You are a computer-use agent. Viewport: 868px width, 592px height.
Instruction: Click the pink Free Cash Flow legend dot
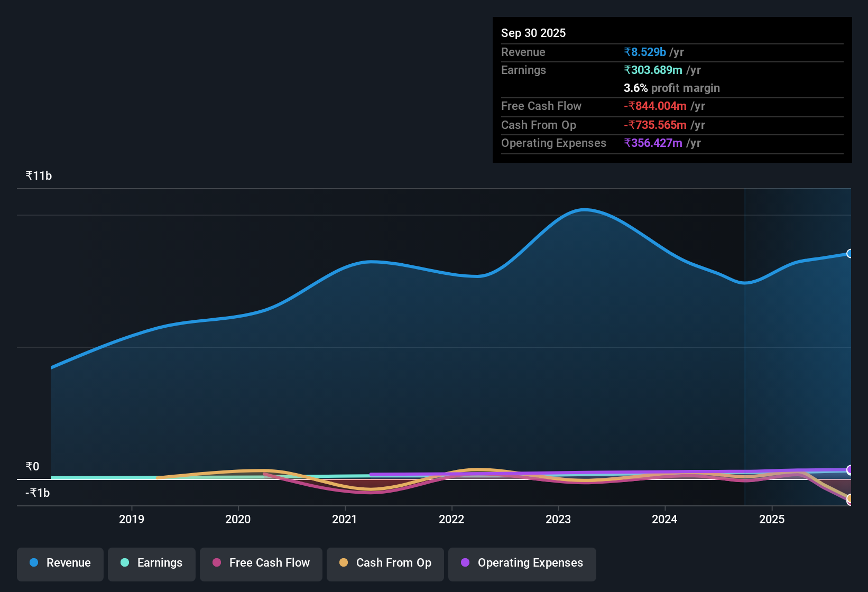coord(216,563)
